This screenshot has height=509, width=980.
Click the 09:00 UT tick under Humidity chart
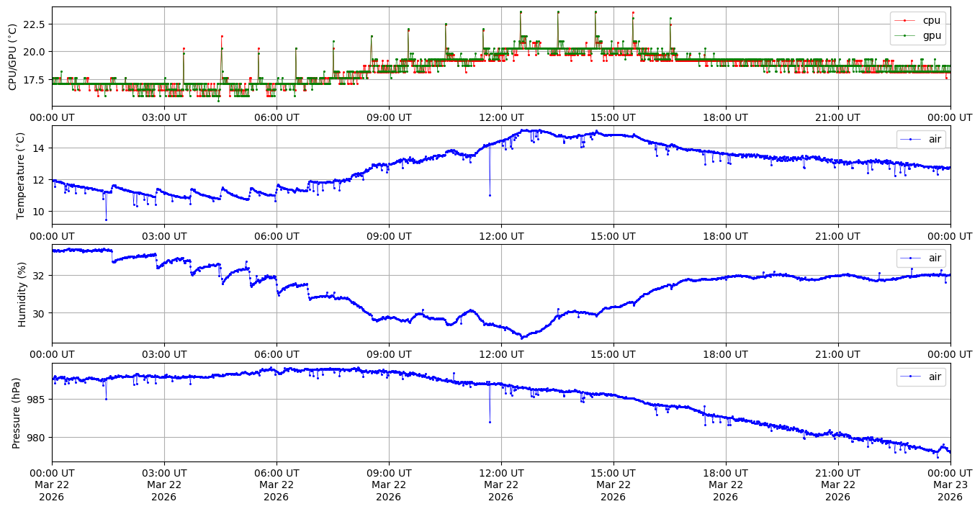(389, 354)
